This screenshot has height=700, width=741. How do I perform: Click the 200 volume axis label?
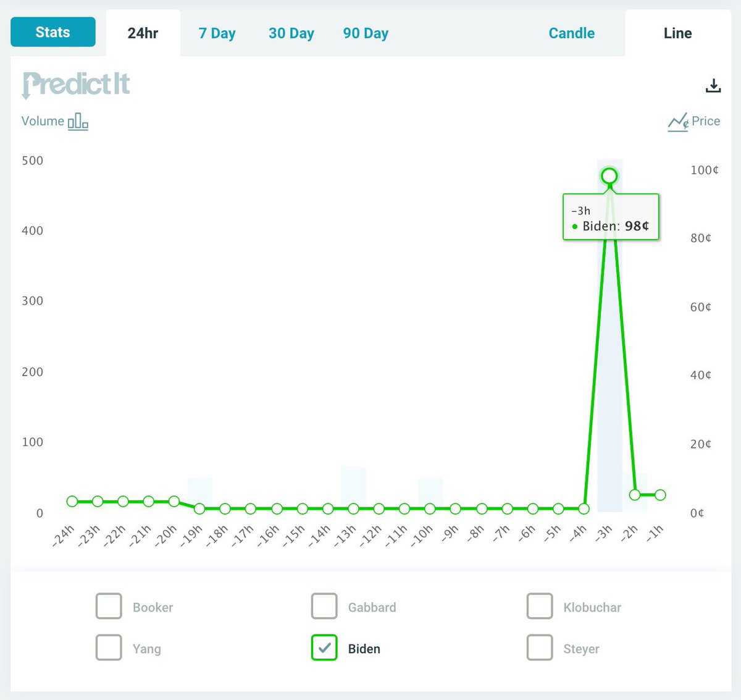click(x=33, y=372)
